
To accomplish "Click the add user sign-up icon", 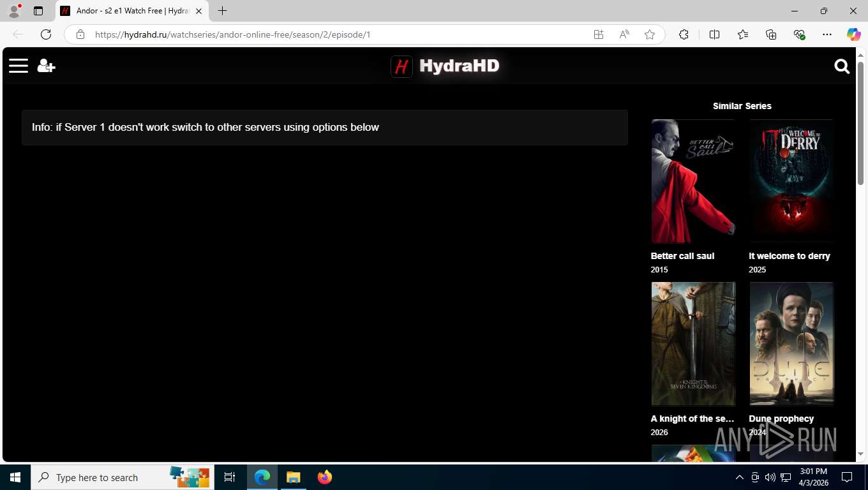I will pyautogui.click(x=46, y=66).
